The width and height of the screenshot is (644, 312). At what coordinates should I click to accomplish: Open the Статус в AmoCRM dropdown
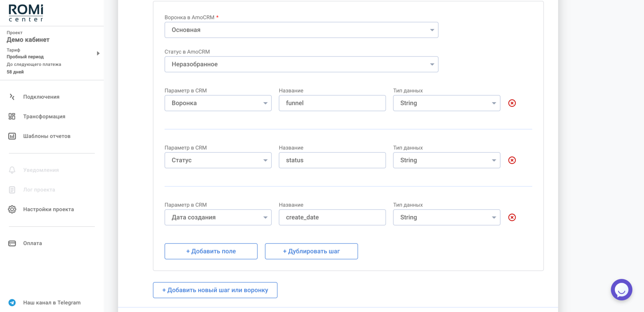pos(301,64)
